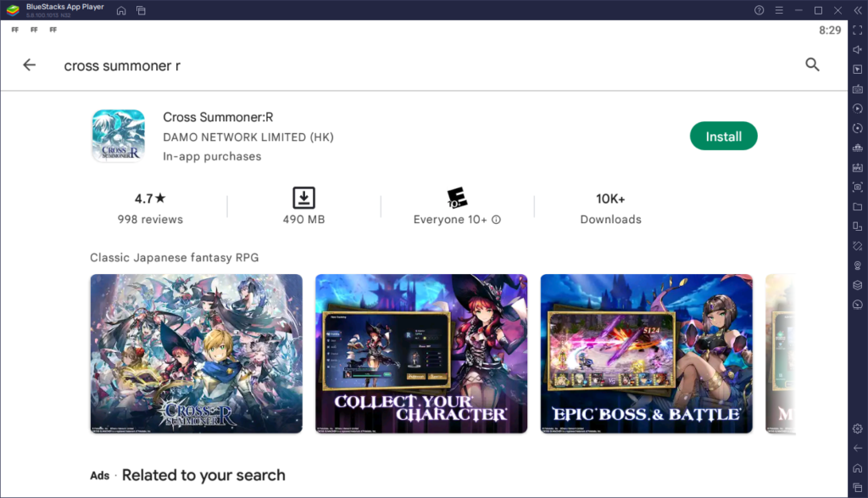Viewport: 868px width, 498px height.
Task: Open the 998 reviews link
Action: tap(151, 219)
